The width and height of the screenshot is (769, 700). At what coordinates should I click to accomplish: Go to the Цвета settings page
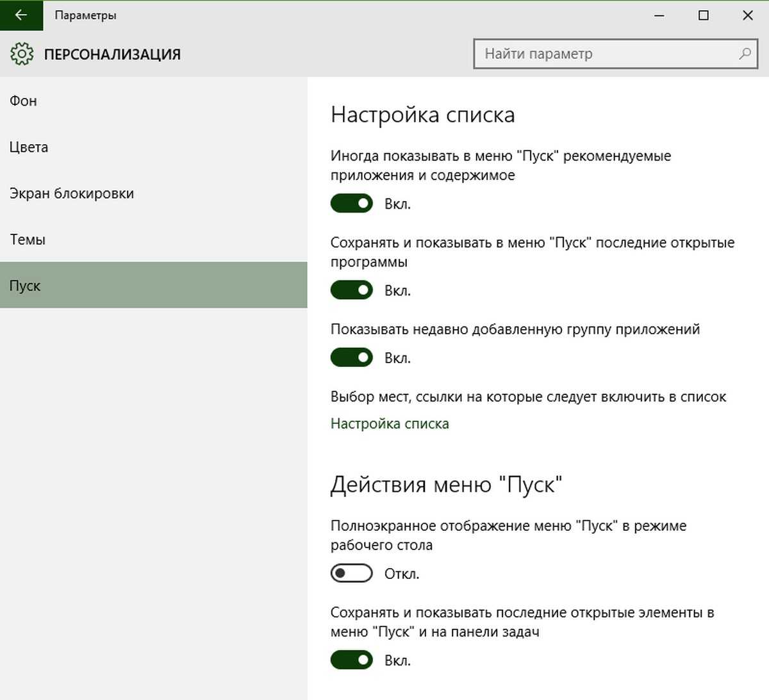[x=29, y=147]
